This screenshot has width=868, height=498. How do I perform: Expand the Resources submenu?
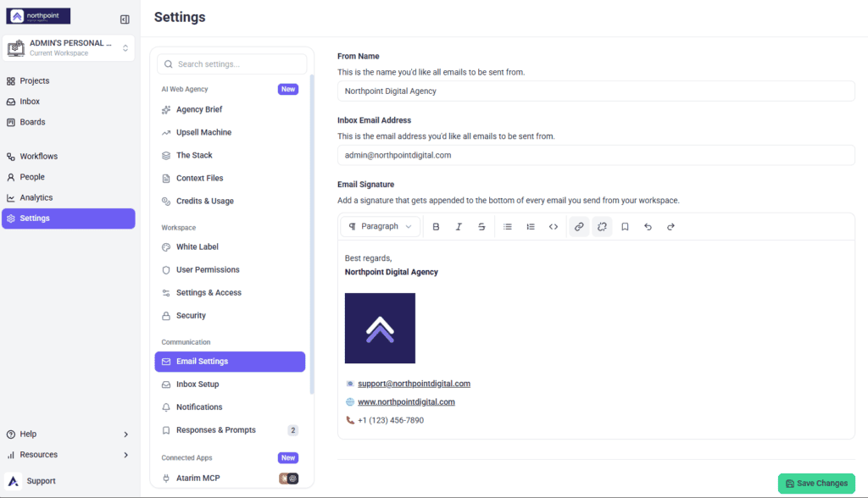click(x=69, y=455)
